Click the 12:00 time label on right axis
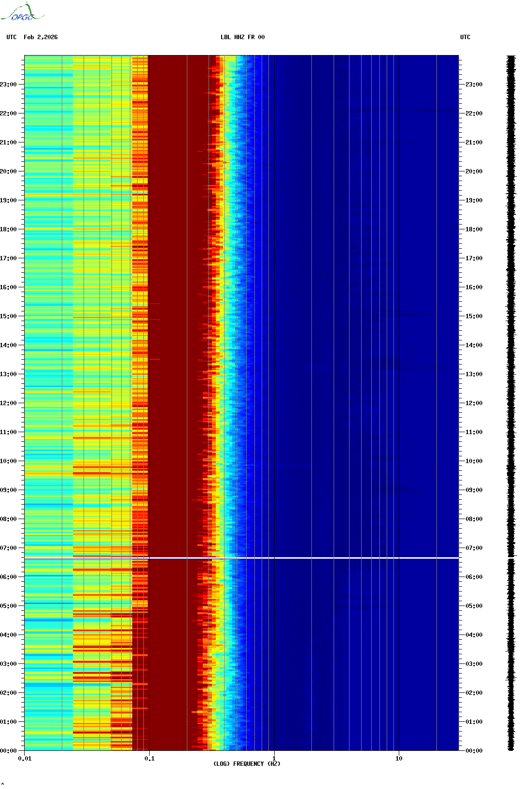 pos(474,403)
